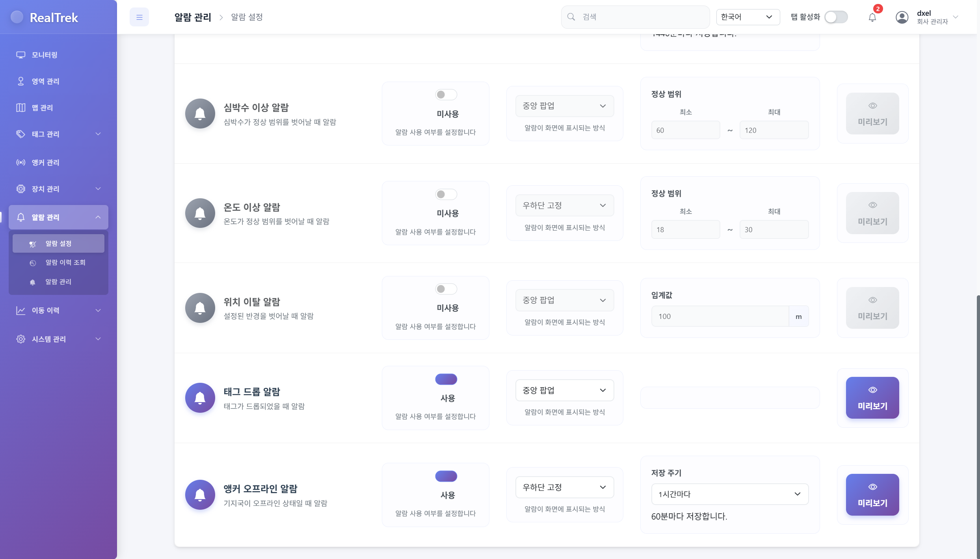Image resolution: width=980 pixels, height=559 pixels.
Task: Enable the 심박수 이상 알람 toggle
Action: point(446,95)
